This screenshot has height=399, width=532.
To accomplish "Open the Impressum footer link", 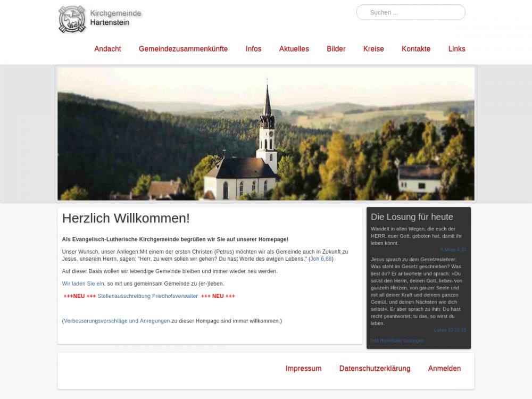I will coord(303,369).
